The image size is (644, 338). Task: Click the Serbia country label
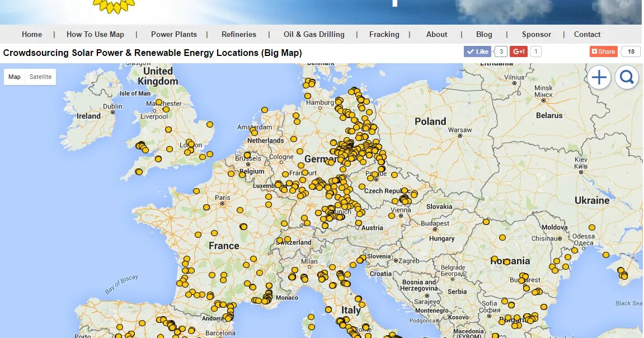[x=457, y=292]
